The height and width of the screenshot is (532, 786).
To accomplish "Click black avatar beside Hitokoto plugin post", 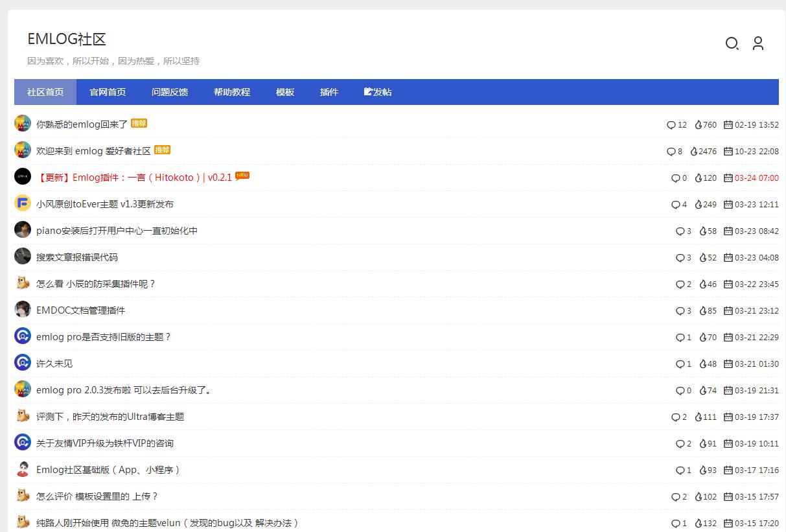I will (x=23, y=176).
